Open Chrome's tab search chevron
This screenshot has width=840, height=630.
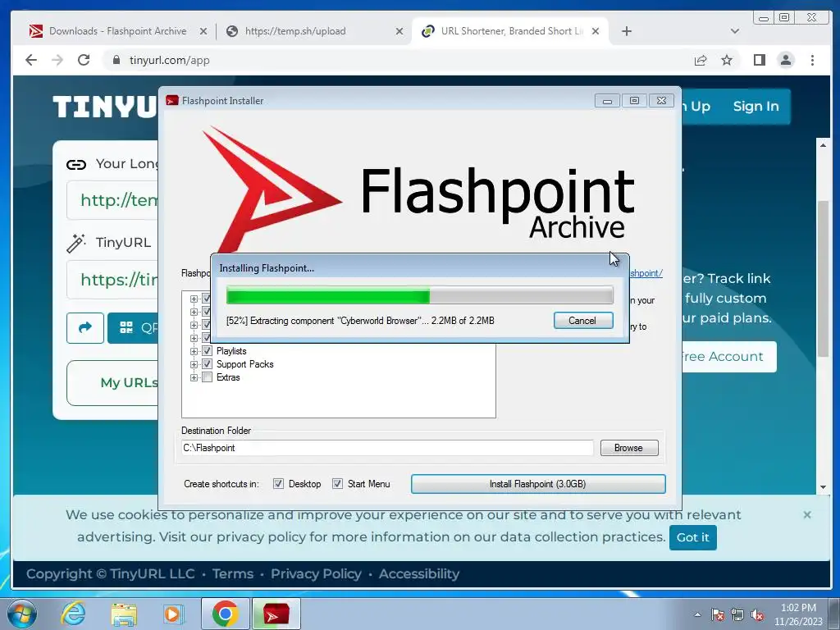(734, 31)
